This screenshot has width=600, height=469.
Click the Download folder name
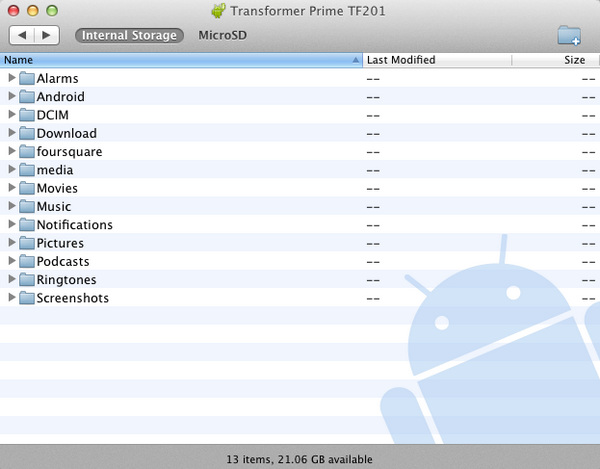(x=67, y=134)
